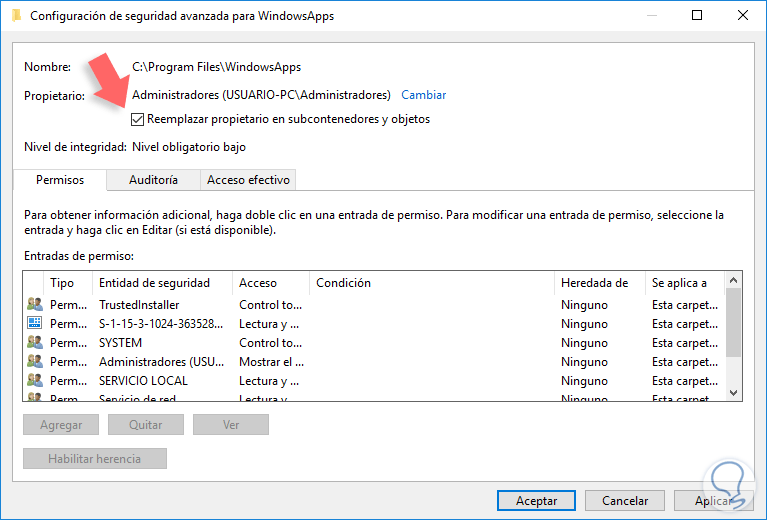
Task: Select the TrustedInstaller permission entry
Action: [x=374, y=305]
